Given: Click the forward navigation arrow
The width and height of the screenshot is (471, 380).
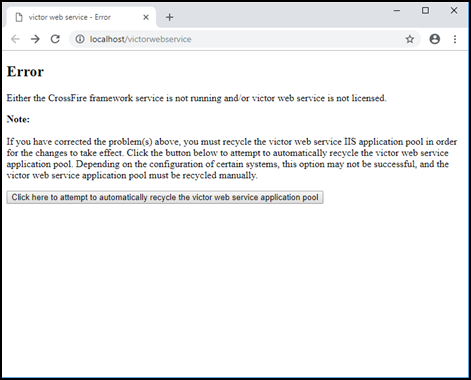Looking at the screenshot, I should pyautogui.click(x=35, y=39).
